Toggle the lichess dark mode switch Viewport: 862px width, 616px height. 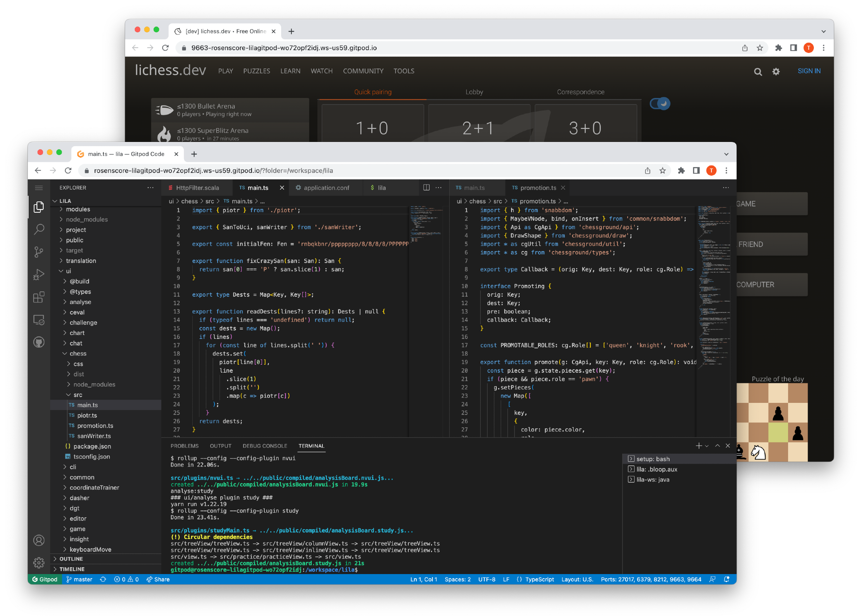[x=660, y=103]
